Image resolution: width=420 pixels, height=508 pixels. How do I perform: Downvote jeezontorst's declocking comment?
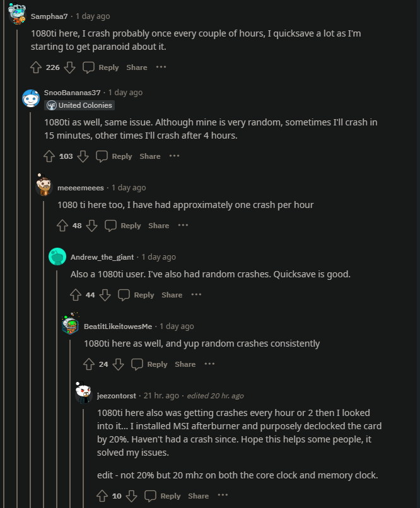[132, 496]
